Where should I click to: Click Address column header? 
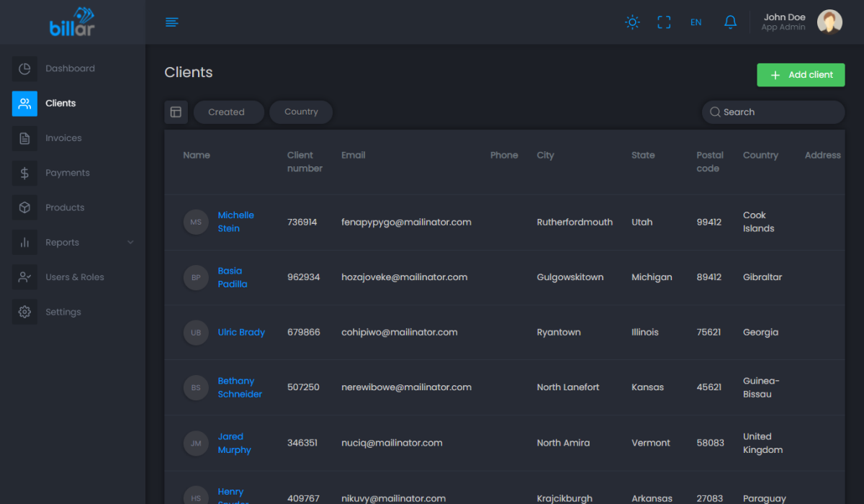click(823, 156)
